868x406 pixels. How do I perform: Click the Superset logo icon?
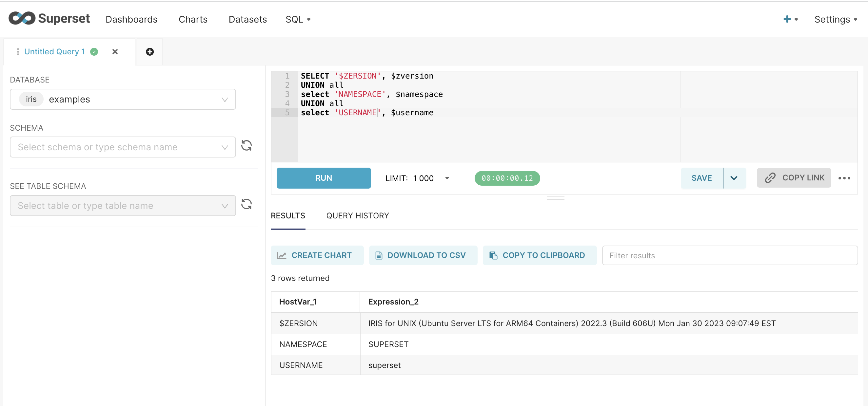(x=22, y=18)
